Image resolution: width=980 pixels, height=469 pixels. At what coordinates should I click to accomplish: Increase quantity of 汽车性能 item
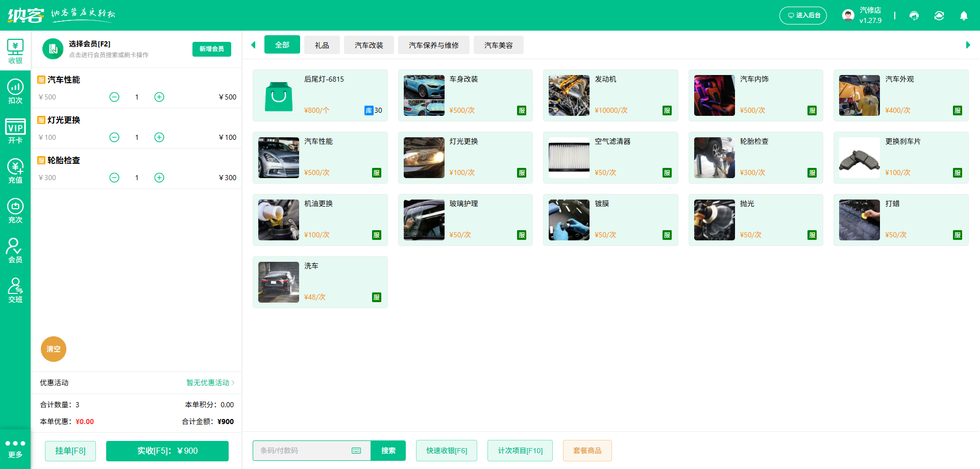tap(159, 97)
